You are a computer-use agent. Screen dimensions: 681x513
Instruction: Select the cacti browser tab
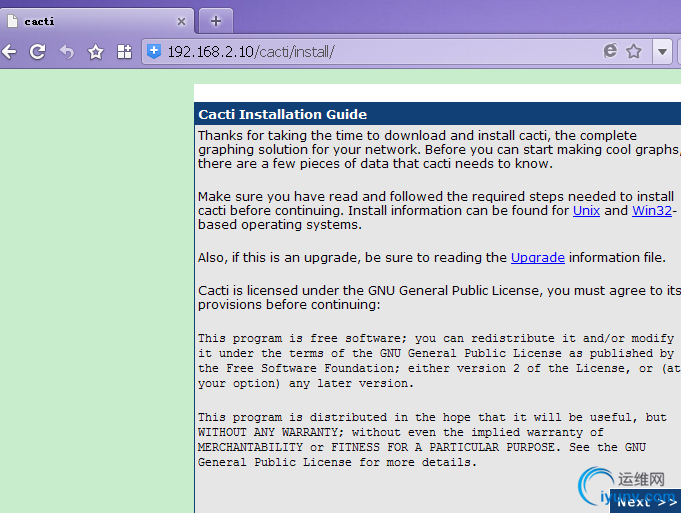pos(97,21)
